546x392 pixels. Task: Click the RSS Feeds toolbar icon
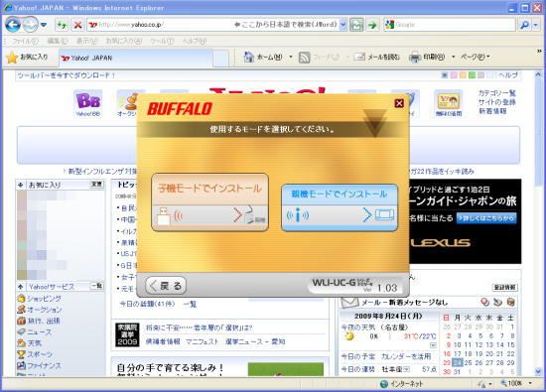[x=305, y=58]
